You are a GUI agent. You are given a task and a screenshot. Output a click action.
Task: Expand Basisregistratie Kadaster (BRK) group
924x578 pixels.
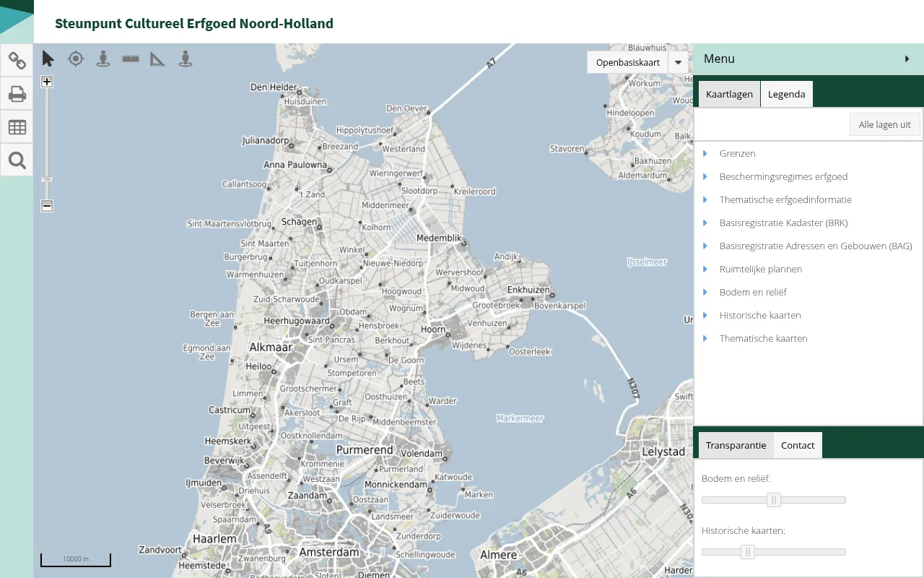pos(705,223)
